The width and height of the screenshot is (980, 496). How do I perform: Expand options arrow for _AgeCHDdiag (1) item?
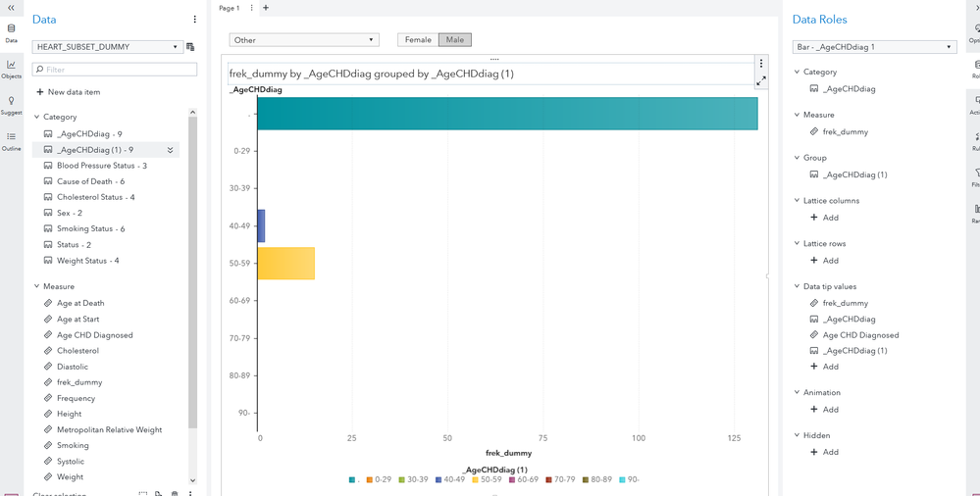tap(170, 150)
